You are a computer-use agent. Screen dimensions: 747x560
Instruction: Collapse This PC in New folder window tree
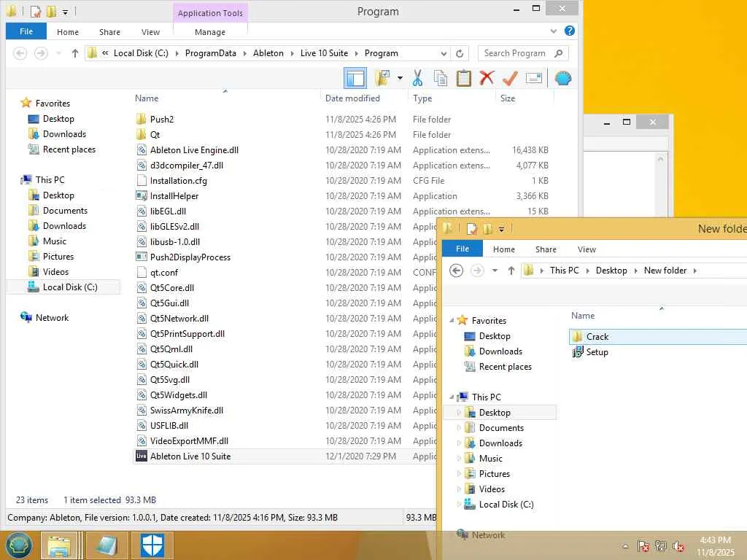(x=452, y=397)
